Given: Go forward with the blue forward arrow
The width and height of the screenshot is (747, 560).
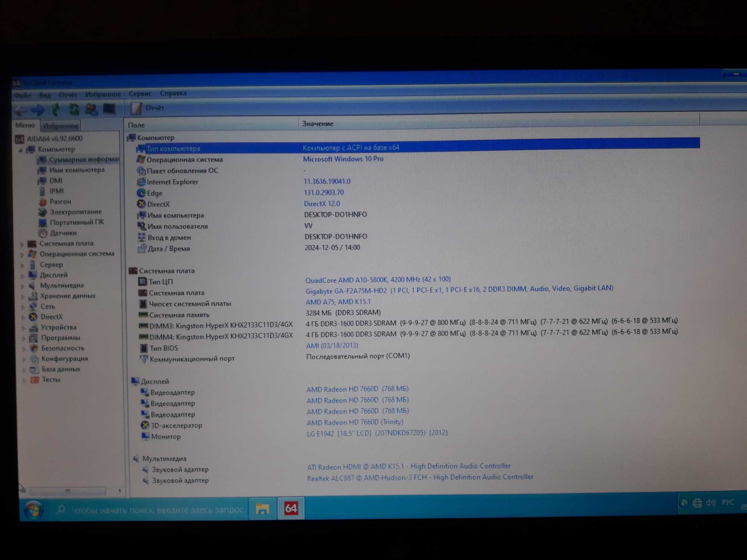Looking at the screenshot, I should pyautogui.click(x=37, y=110).
